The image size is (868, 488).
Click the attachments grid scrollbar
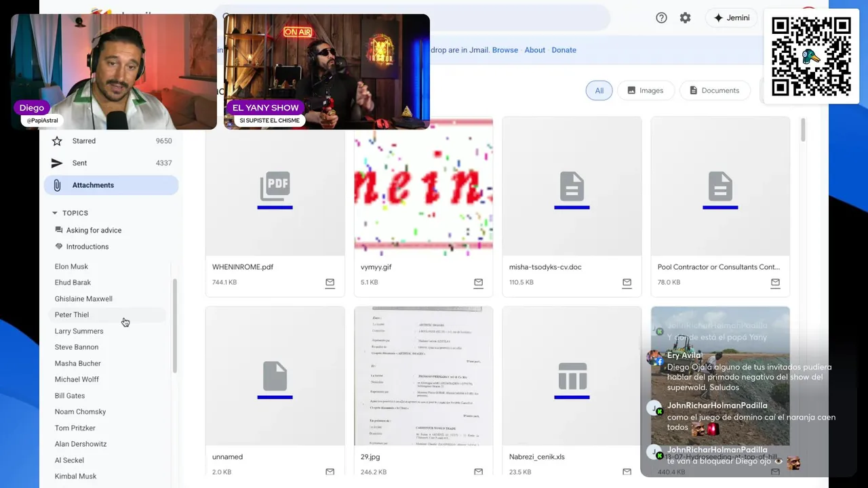pos(804,130)
